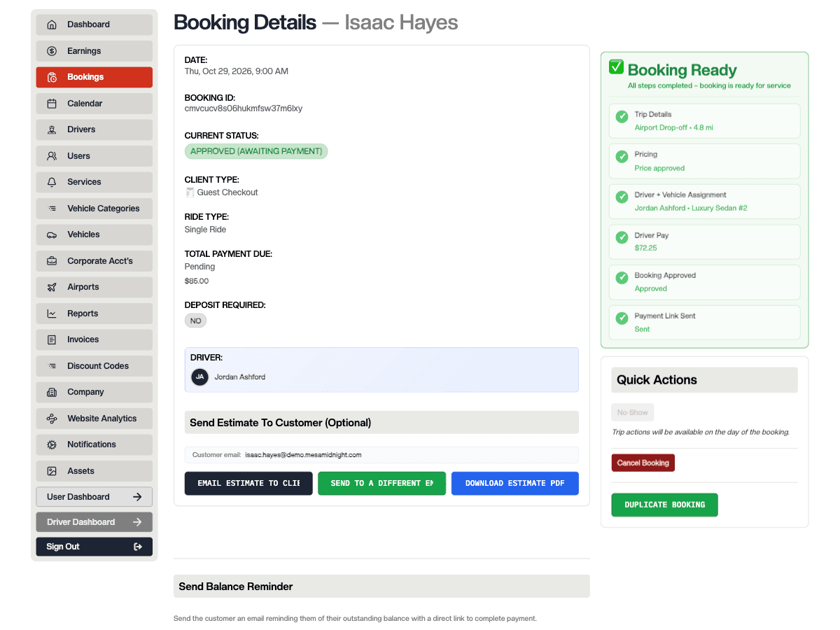Click the $85.00 payment amount
The height and width of the screenshot is (630, 840).
[x=197, y=281]
